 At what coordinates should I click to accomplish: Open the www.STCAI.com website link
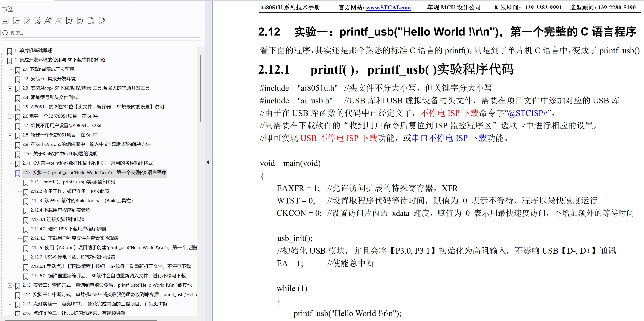pyautogui.click(x=388, y=8)
